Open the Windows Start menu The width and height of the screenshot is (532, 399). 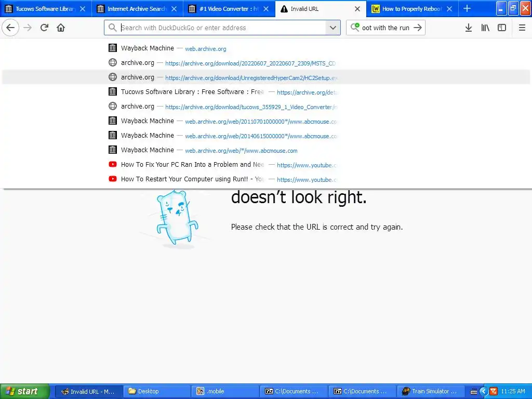25,391
